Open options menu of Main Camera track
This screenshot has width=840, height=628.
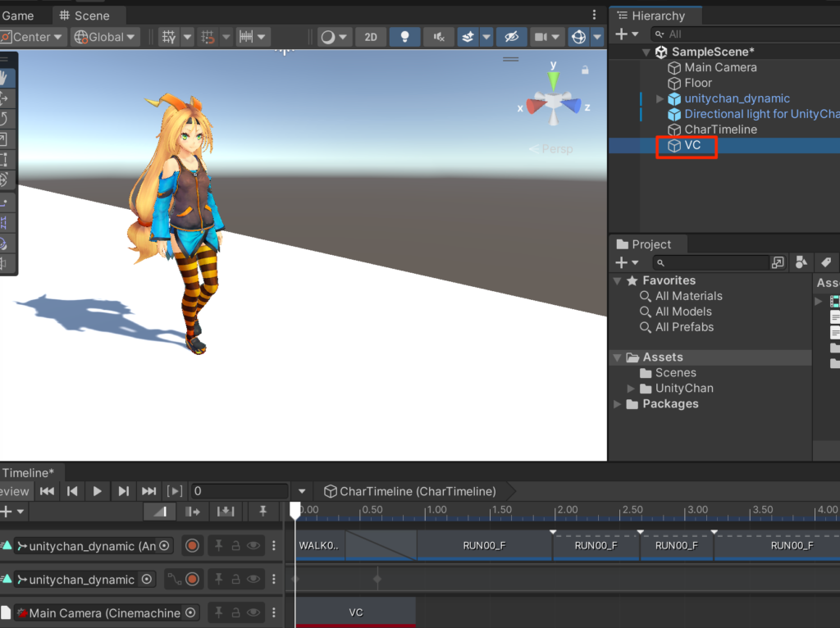274,612
